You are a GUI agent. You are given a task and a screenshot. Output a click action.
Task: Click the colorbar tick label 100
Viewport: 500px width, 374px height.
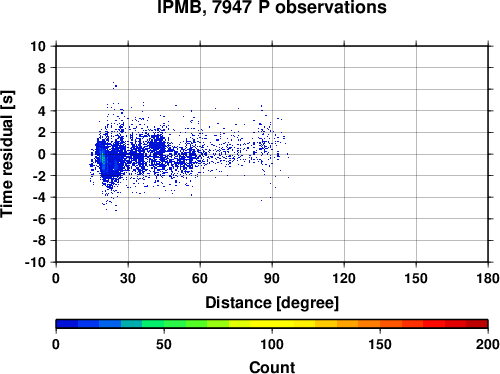click(272, 344)
